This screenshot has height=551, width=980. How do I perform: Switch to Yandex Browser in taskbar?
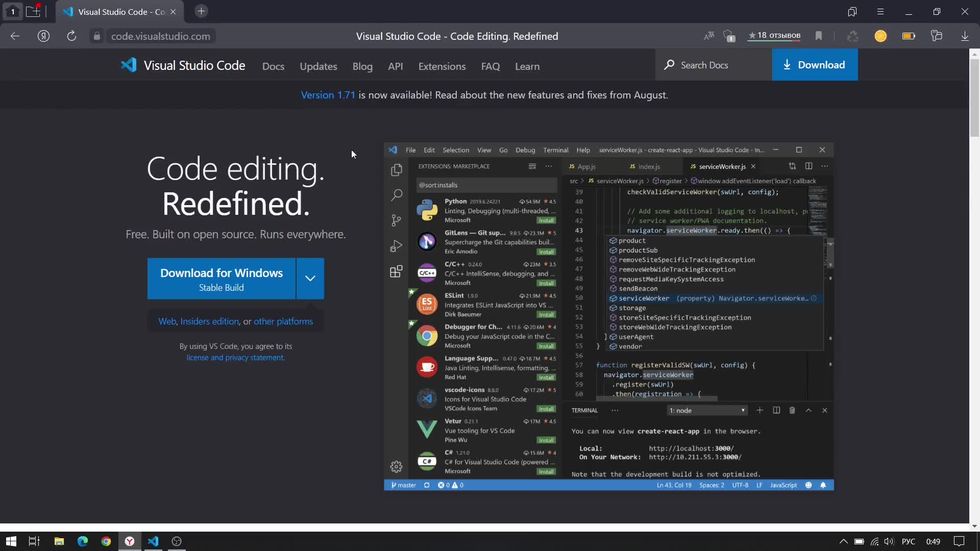click(x=130, y=541)
